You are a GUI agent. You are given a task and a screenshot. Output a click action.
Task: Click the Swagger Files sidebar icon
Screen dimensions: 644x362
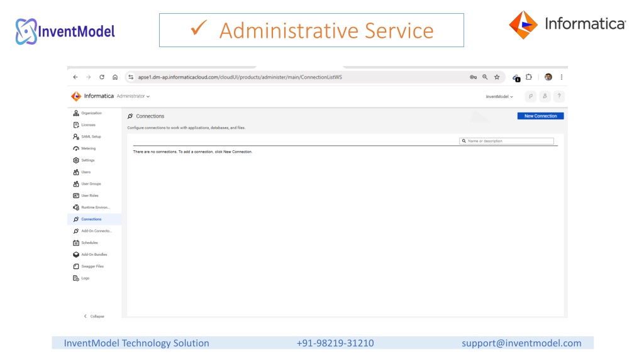point(76,266)
